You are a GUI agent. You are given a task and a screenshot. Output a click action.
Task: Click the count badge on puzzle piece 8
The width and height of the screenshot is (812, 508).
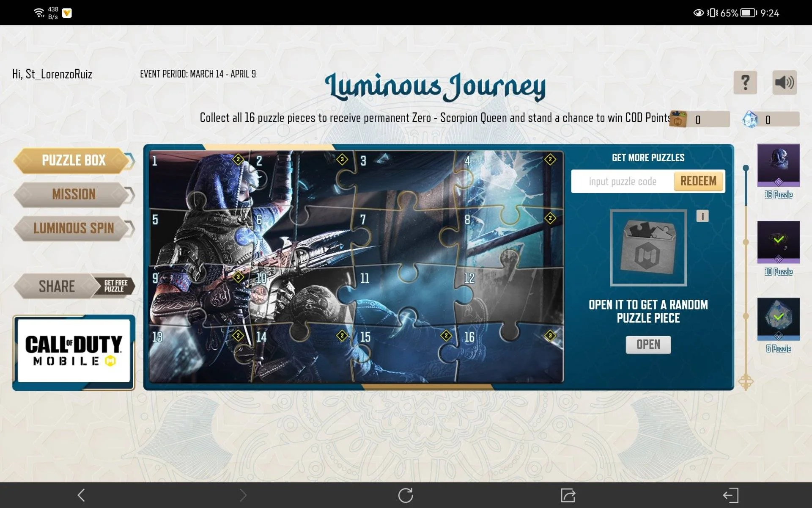[550, 218]
